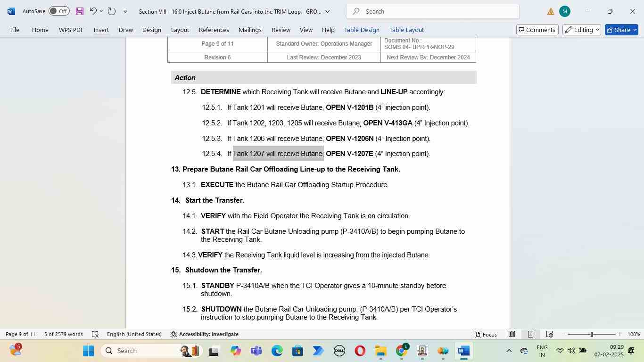Switch to the Insert tab

pos(101,30)
